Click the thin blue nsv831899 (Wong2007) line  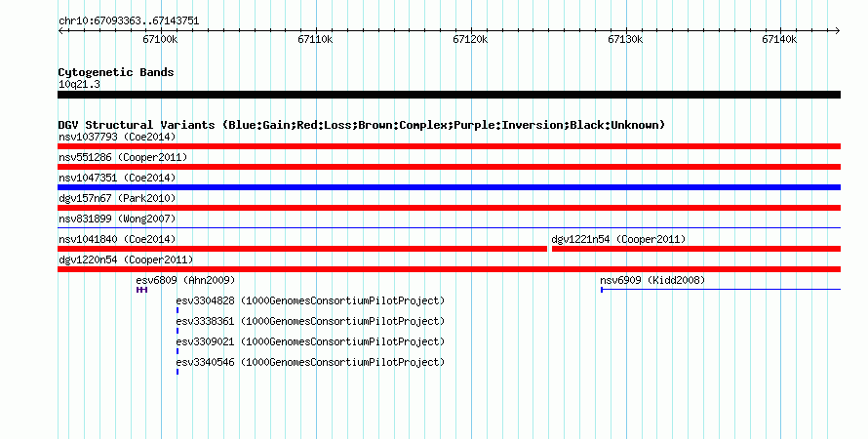pyautogui.click(x=449, y=227)
